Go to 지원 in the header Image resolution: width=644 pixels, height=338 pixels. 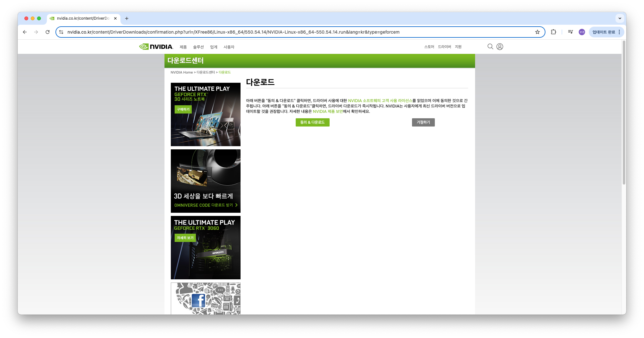[458, 47]
